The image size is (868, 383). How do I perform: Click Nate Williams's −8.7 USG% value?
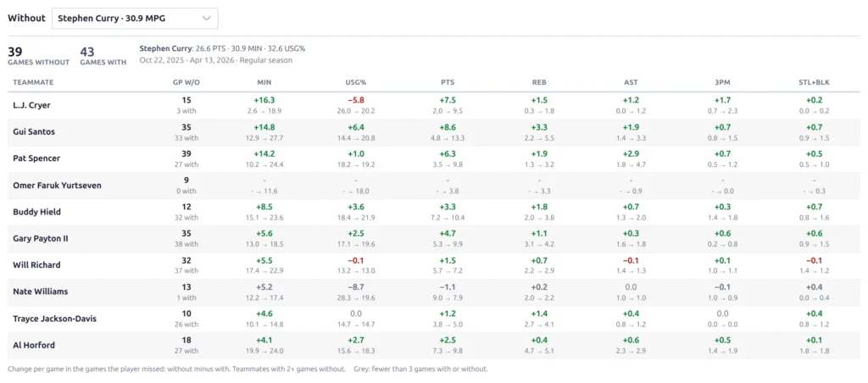point(356,286)
